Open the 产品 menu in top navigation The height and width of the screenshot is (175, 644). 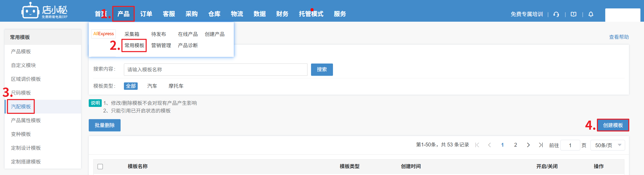(x=123, y=14)
